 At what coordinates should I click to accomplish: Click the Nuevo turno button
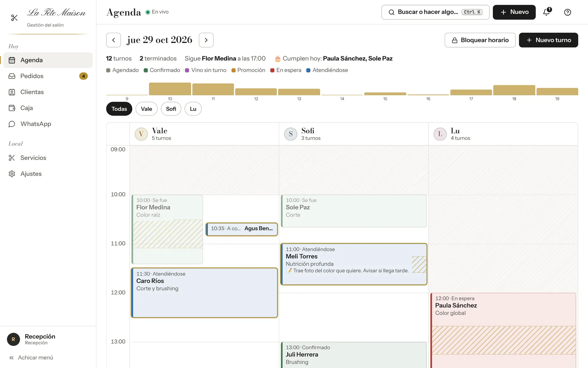tap(548, 40)
